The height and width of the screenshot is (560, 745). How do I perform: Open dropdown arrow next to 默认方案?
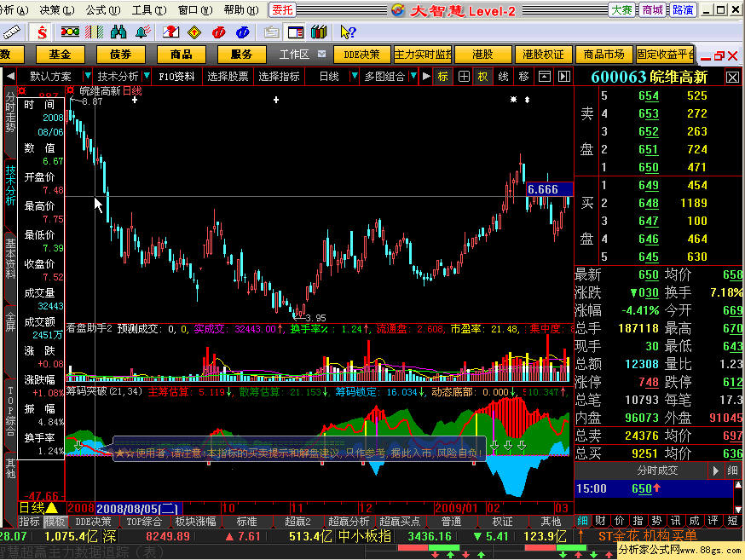pos(87,76)
